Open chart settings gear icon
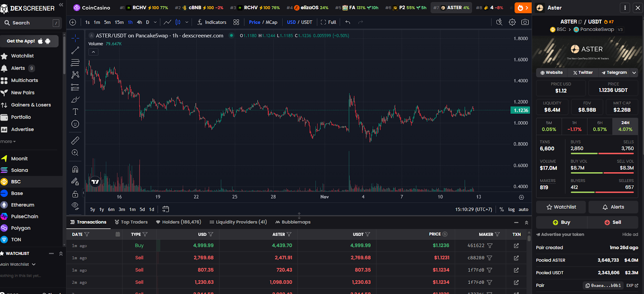Viewport: 644px width, 294px height. click(512, 22)
